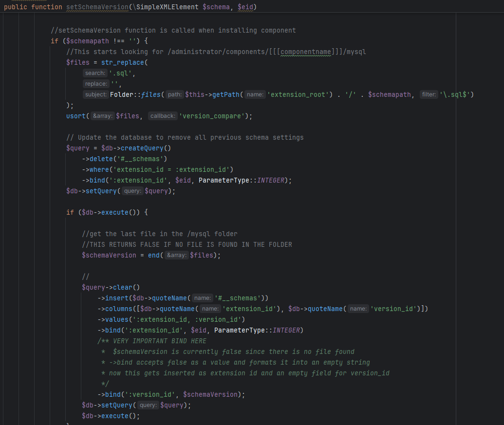Click the 'path:' parameter hint

point(175,94)
